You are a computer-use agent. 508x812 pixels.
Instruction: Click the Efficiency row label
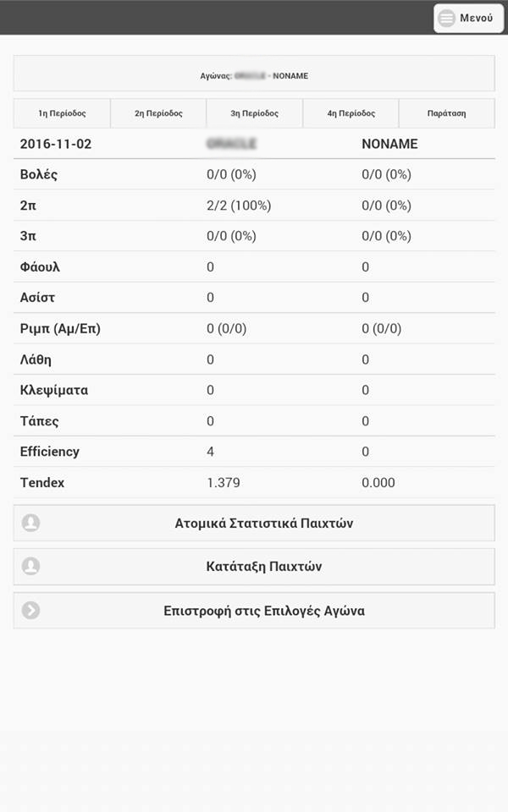(x=50, y=452)
